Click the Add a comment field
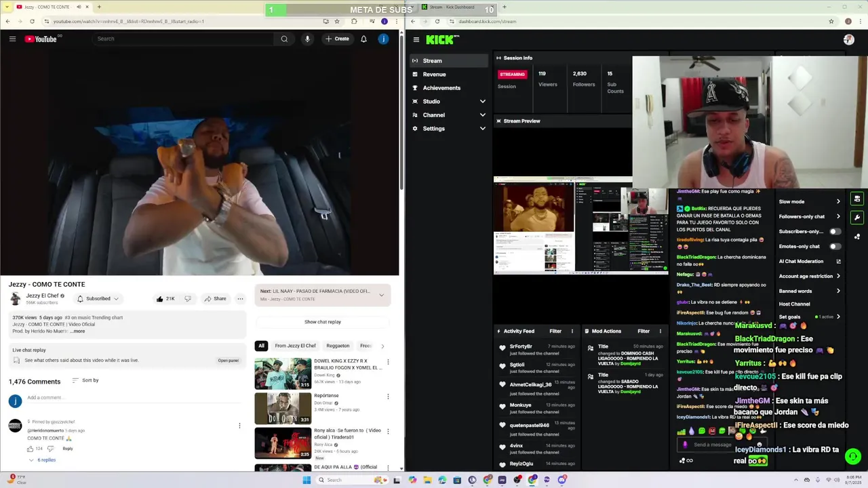Image resolution: width=868 pixels, height=488 pixels. pyautogui.click(x=134, y=398)
